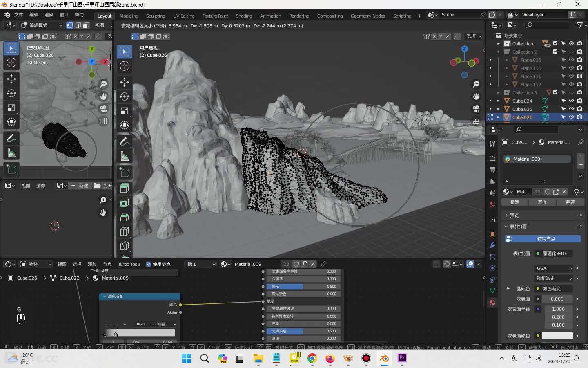Click the pan hand icon in main viewport
Viewport: 588px width, 368px height.
point(476,96)
